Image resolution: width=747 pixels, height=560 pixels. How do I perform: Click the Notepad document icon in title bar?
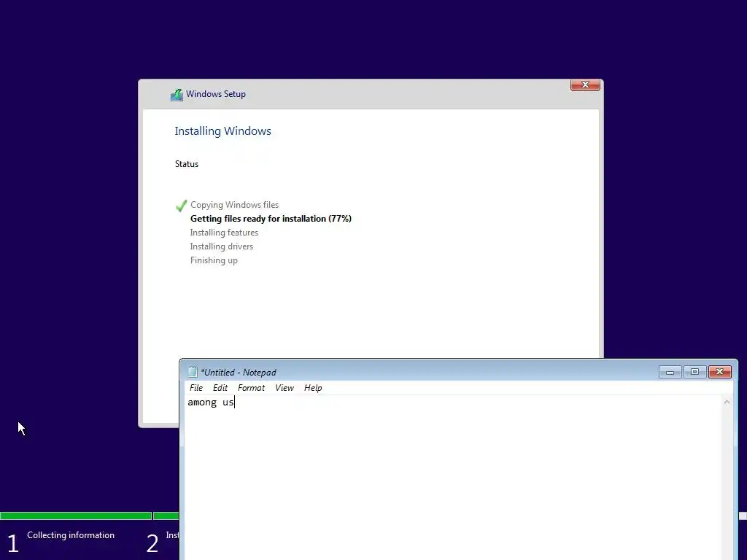193,372
